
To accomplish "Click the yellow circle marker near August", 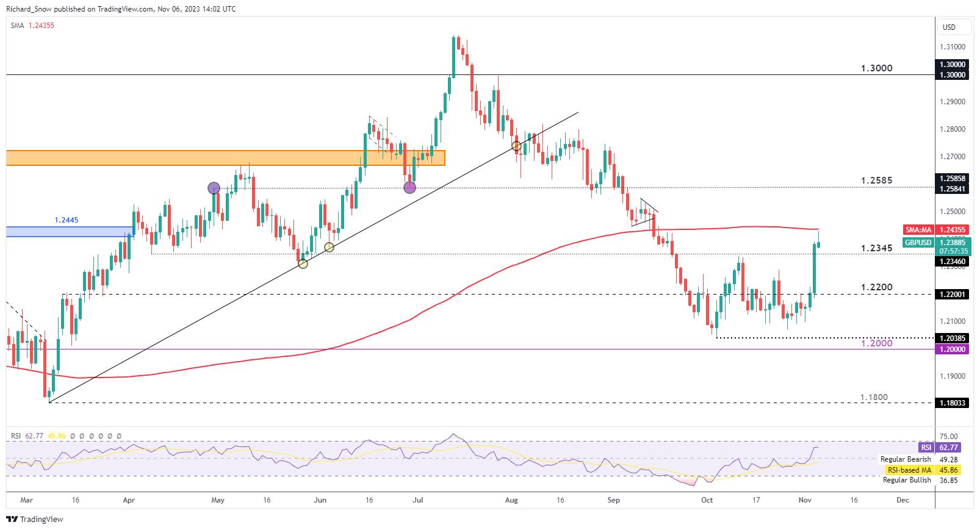I will coord(517,146).
